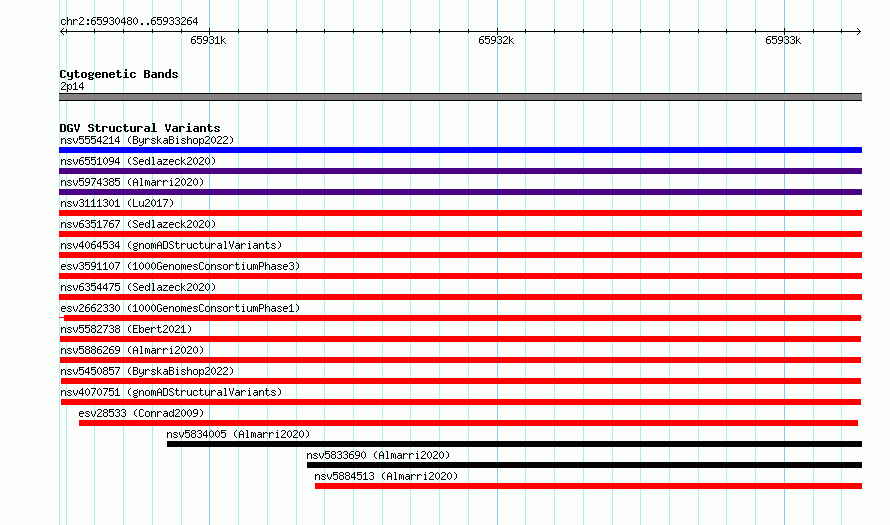Open esv3591107 (1000GenomesConsortiumPhase3) label
Viewport: 890px width, 525px height.
coord(180,266)
